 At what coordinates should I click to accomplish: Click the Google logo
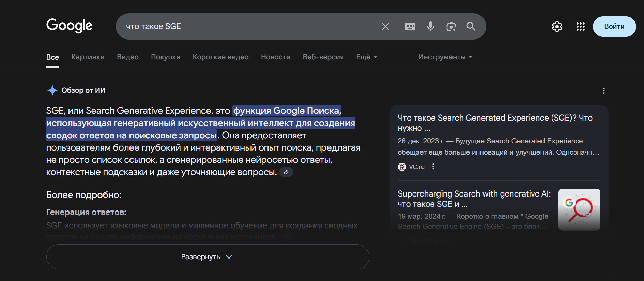(70, 26)
